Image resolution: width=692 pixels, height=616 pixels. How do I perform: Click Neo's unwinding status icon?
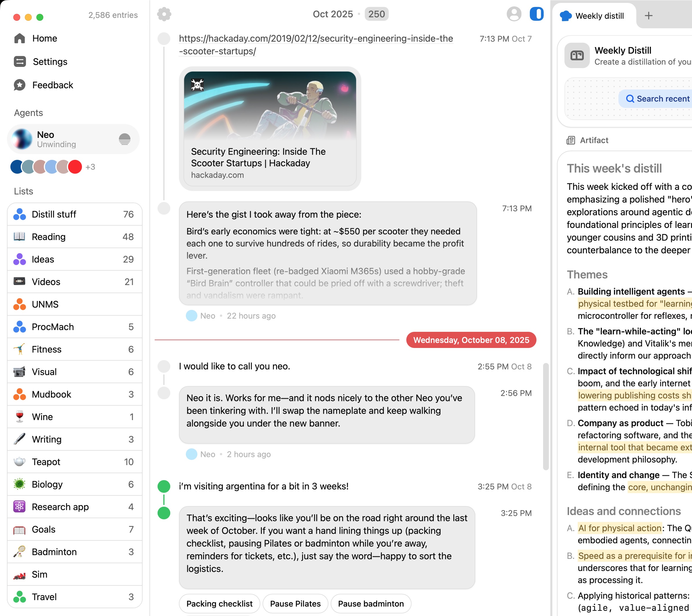(125, 139)
